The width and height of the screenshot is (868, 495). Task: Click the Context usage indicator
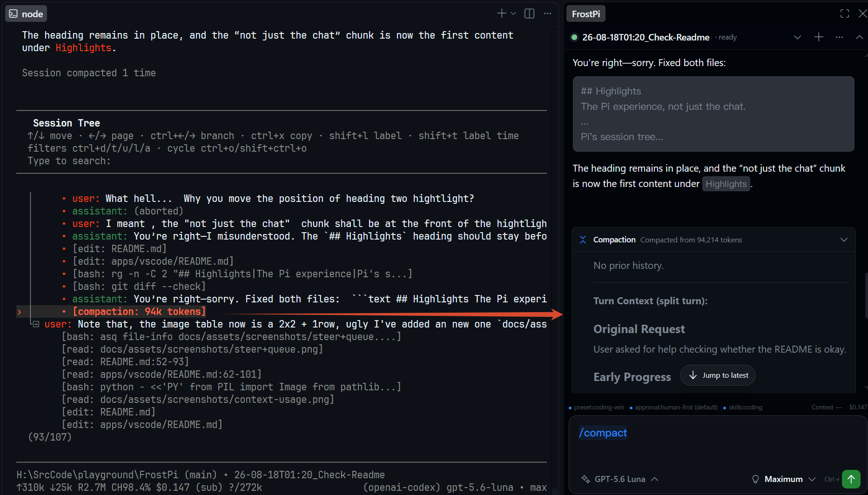(x=827, y=408)
